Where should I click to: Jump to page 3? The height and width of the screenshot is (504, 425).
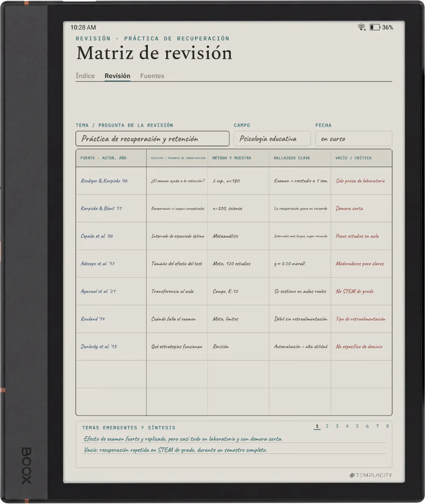[337, 426]
